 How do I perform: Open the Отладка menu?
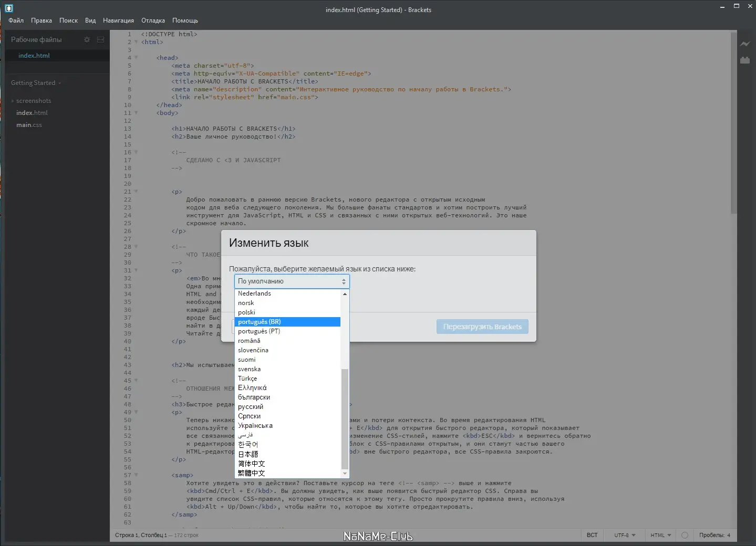coord(153,20)
